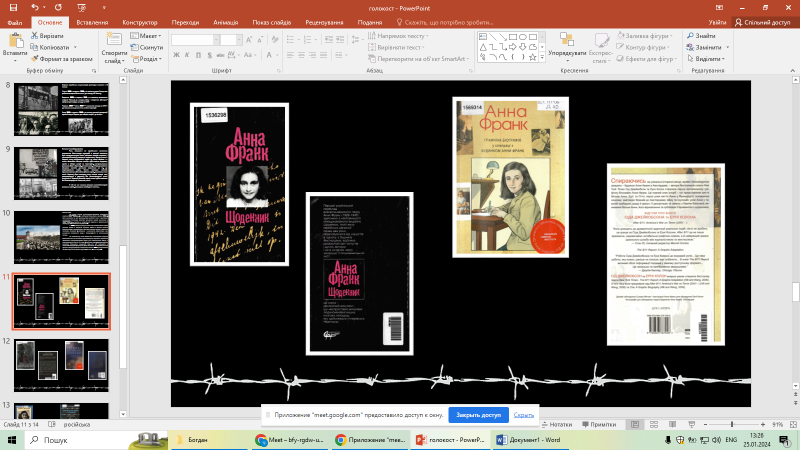Activate Формат за зразком painter
Image resolution: width=800 pixels, height=450 pixels.
click(61, 59)
